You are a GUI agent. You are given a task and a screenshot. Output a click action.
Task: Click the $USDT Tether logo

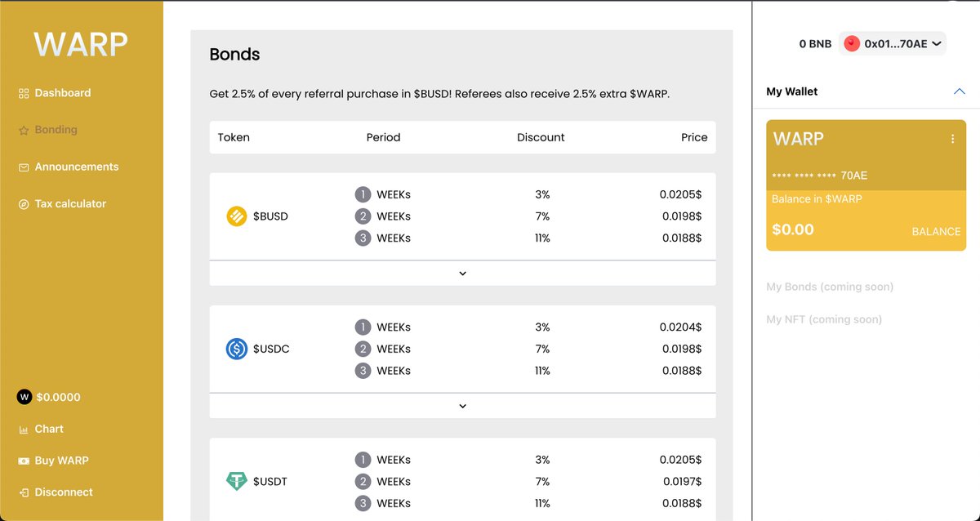(x=237, y=481)
